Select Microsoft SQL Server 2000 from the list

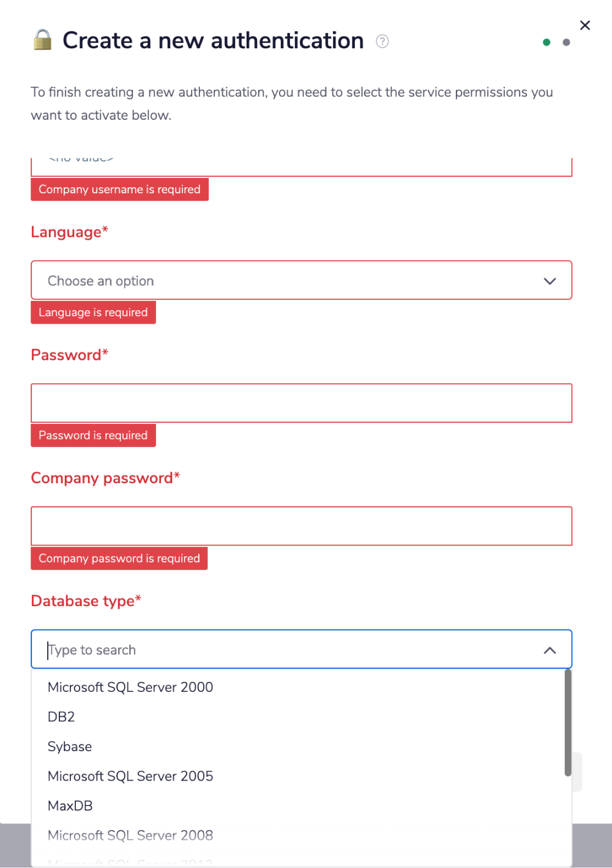[130, 687]
